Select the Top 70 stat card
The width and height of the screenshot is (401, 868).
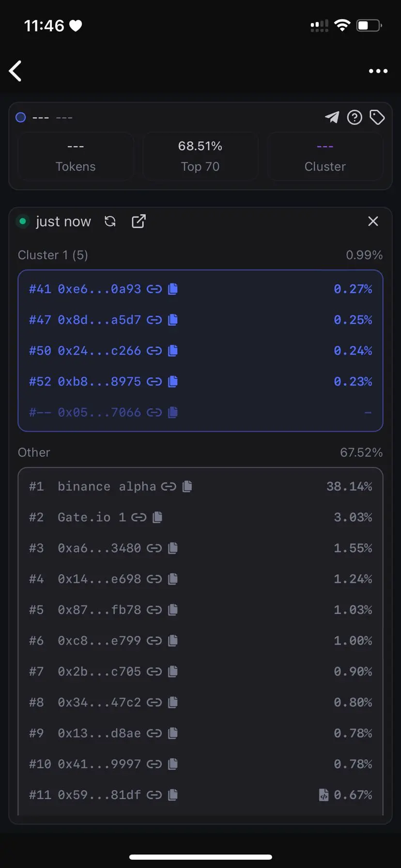(200, 156)
